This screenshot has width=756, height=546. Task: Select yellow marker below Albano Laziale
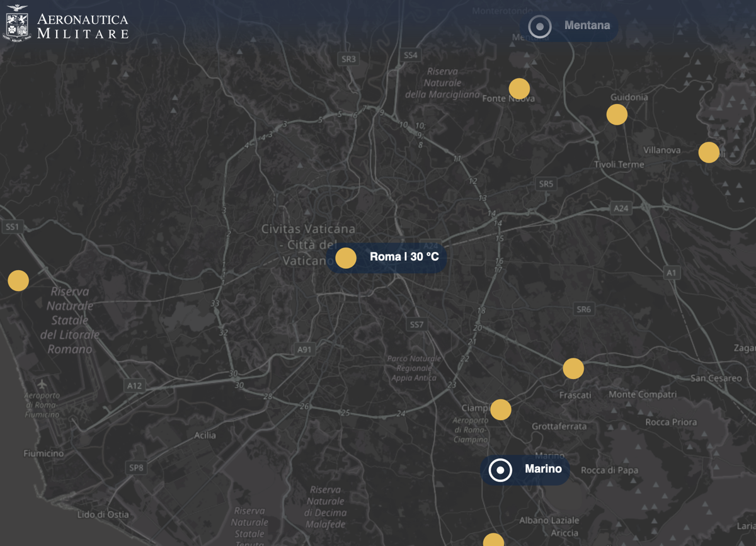coord(493,540)
